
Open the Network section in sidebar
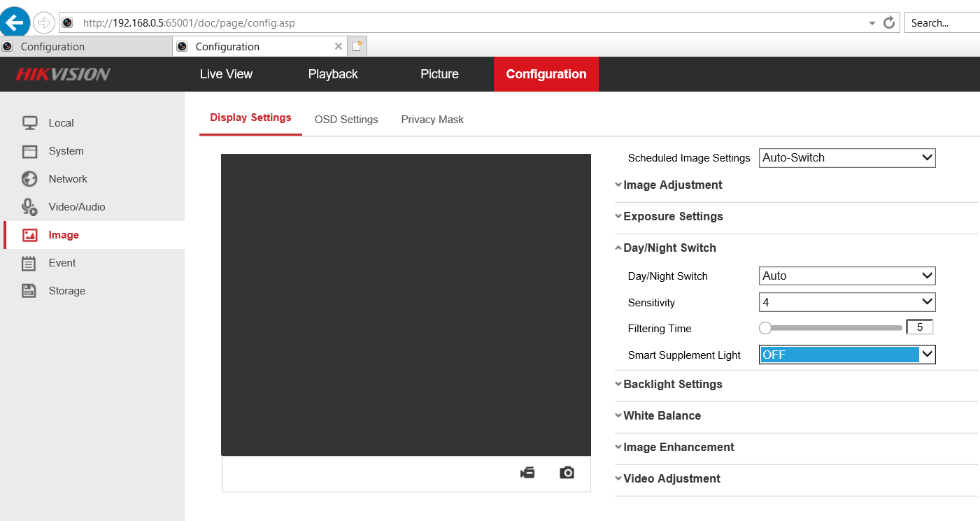pyautogui.click(x=67, y=179)
